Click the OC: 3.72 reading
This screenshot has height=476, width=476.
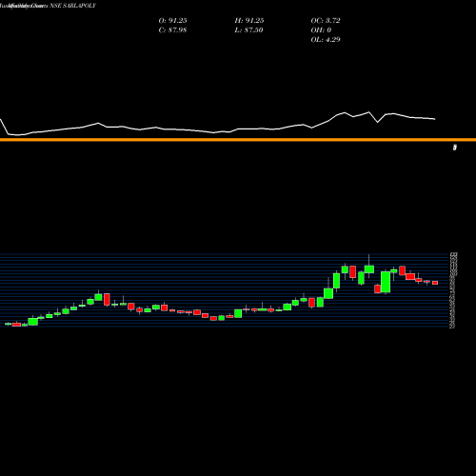[x=326, y=21]
